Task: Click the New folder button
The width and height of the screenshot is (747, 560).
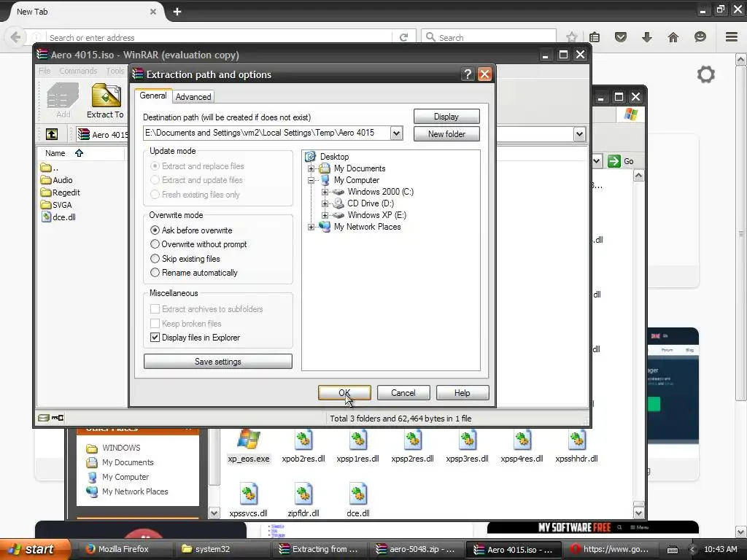Action: [446, 134]
